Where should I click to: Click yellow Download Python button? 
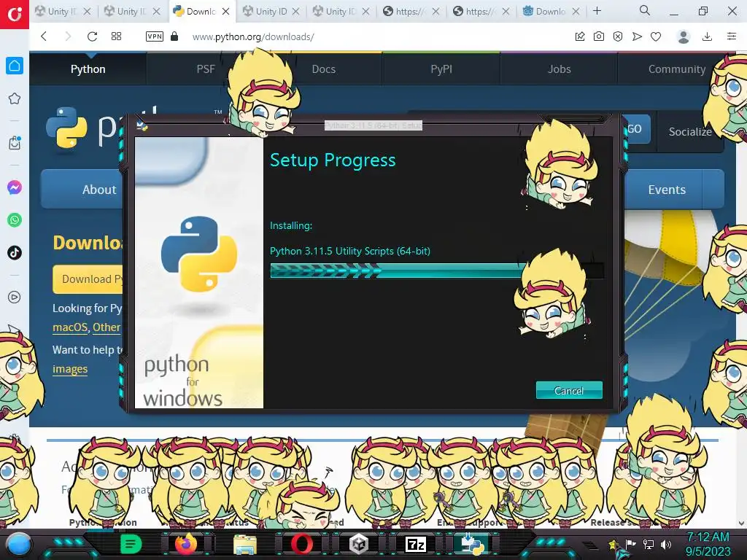point(88,279)
